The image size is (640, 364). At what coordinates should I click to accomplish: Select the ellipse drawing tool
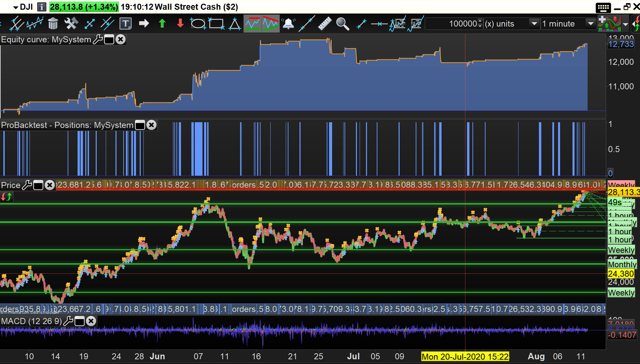(198, 24)
